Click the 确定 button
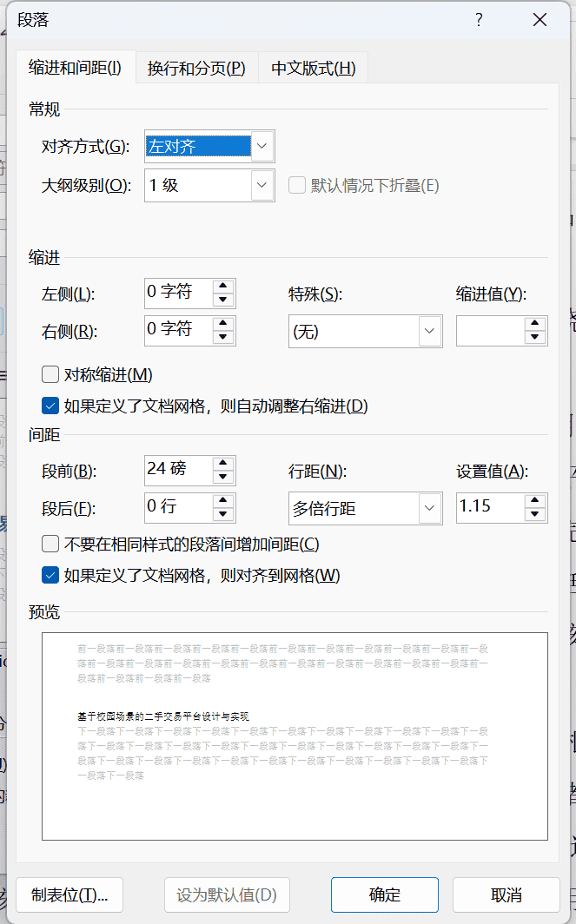 385,895
